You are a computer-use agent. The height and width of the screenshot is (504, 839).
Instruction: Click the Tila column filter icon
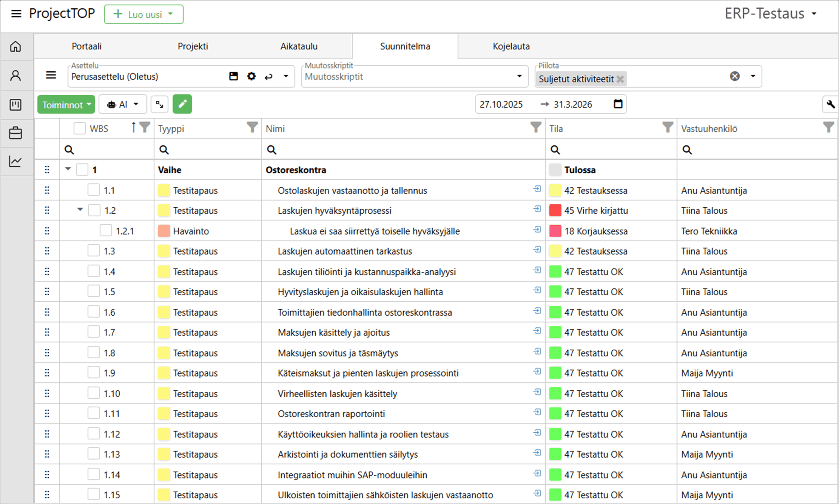(x=667, y=128)
